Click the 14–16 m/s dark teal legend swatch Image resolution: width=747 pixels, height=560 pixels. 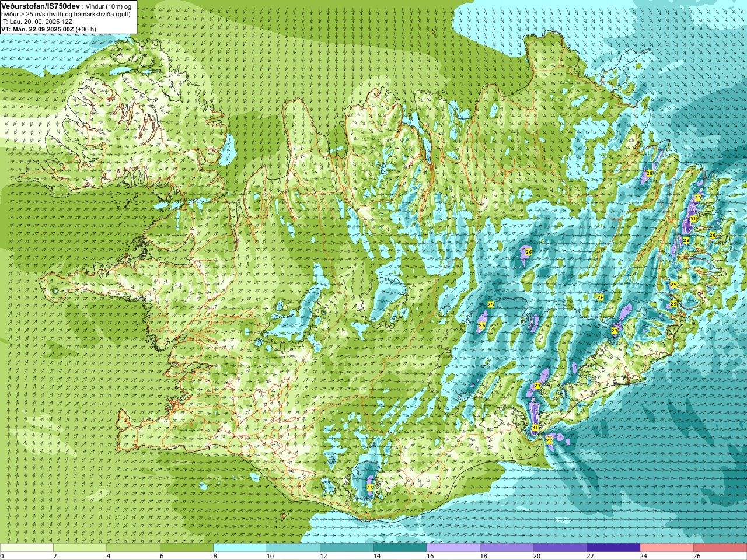coord(400,548)
